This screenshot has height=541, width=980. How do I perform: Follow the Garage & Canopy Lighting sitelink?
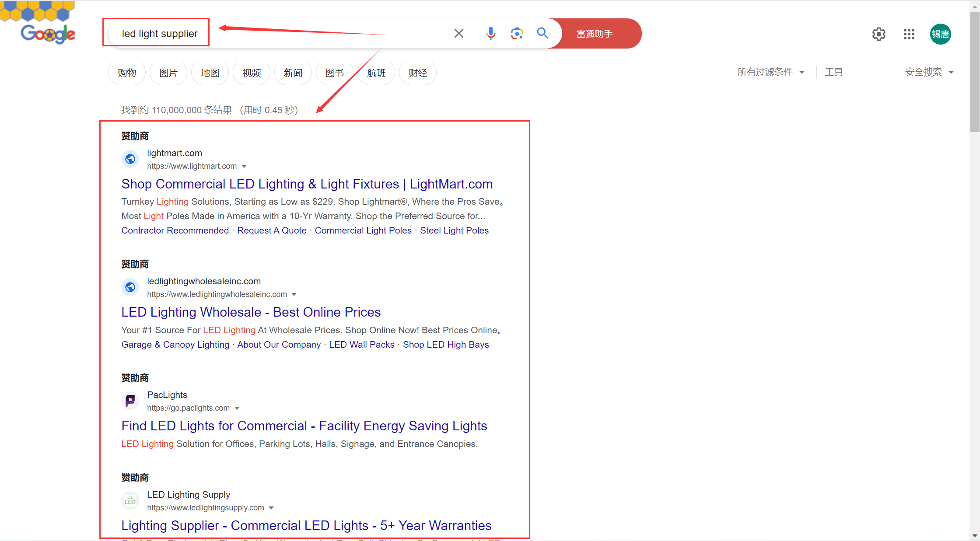[x=175, y=345]
